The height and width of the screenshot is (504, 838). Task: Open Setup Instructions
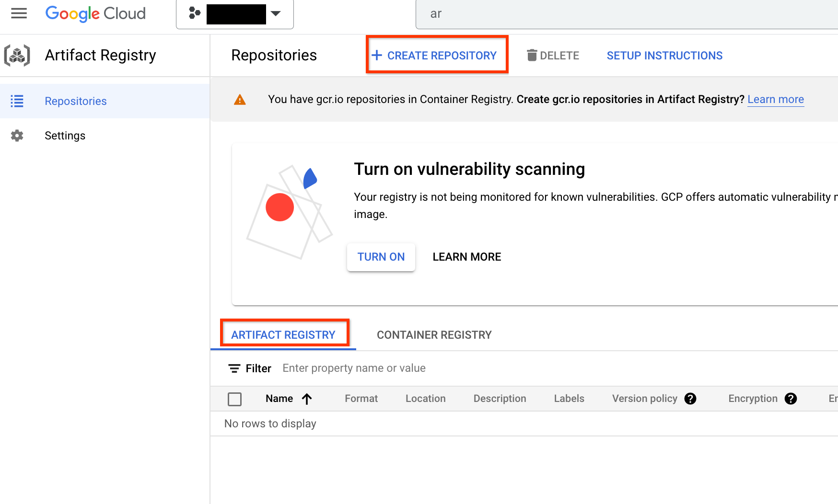(664, 55)
